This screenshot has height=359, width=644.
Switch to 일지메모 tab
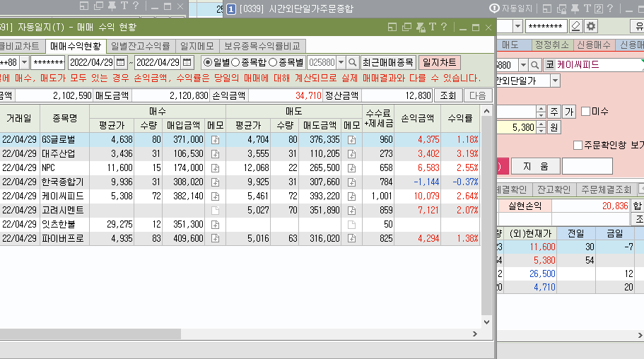pos(197,46)
